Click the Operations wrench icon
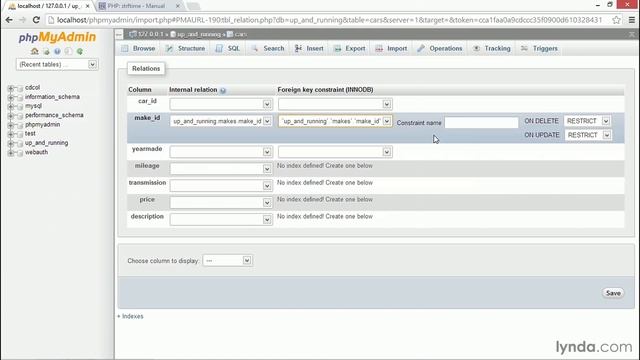The width and height of the screenshot is (640, 360). point(421,49)
